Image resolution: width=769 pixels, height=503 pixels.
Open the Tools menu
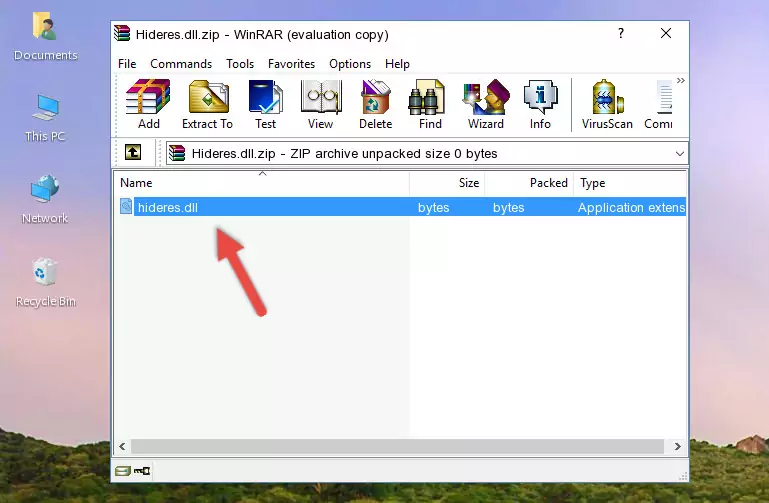tap(240, 64)
